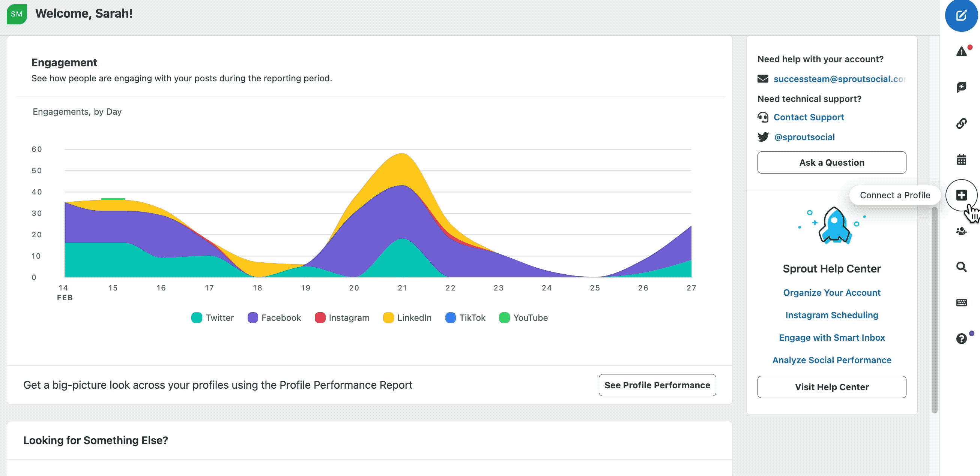This screenshot has height=476, width=980.
Task: Click the link chain icon in sidebar
Action: pyautogui.click(x=961, y=123)
